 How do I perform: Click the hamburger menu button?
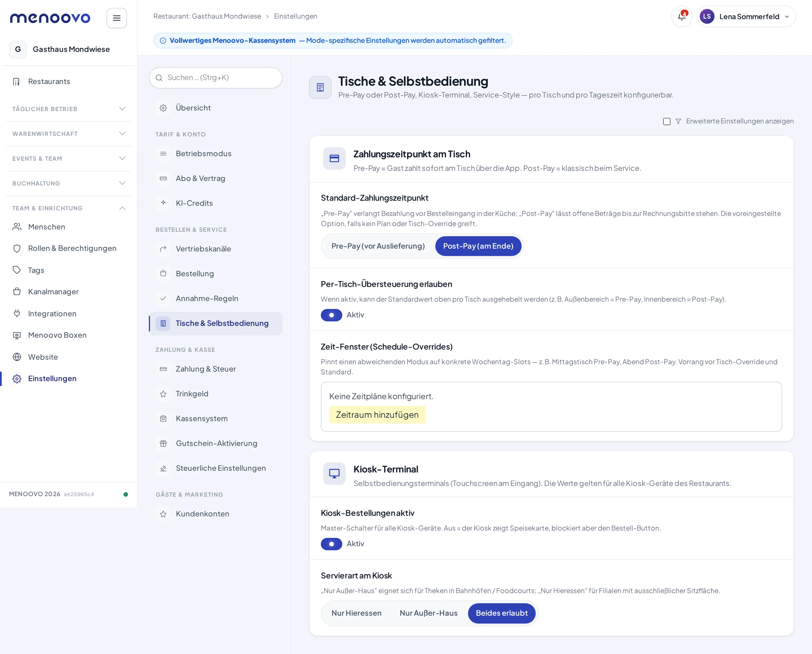[x=116, y=18]
